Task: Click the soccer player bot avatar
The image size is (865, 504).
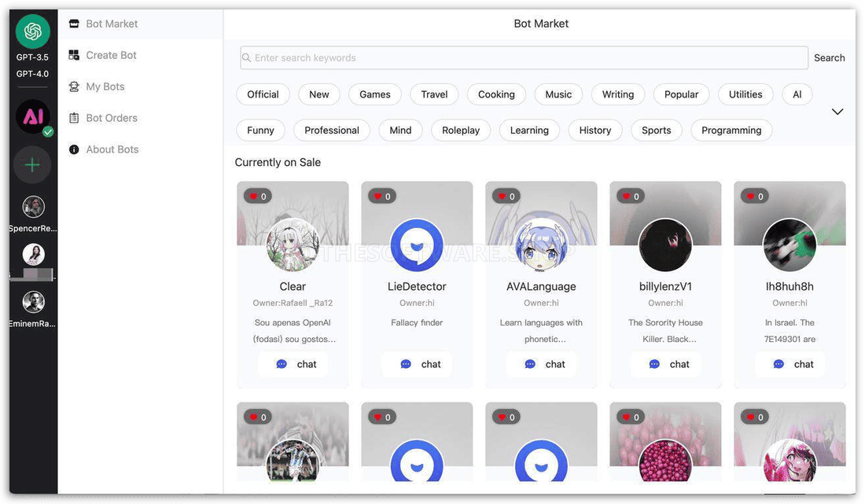Action: [x=293, y=461]
